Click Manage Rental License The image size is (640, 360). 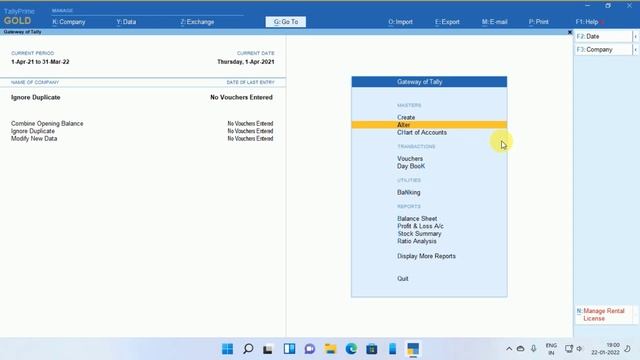point(604,315)
